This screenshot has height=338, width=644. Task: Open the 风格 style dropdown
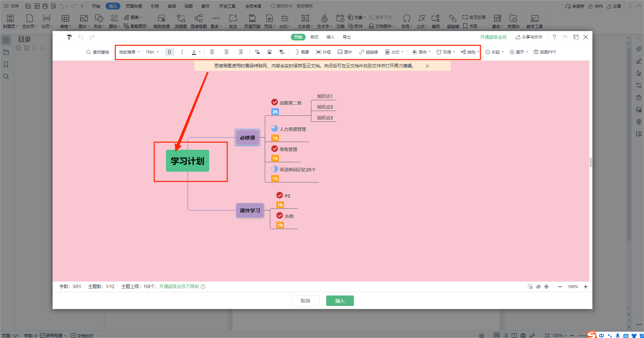click(446, 52)
